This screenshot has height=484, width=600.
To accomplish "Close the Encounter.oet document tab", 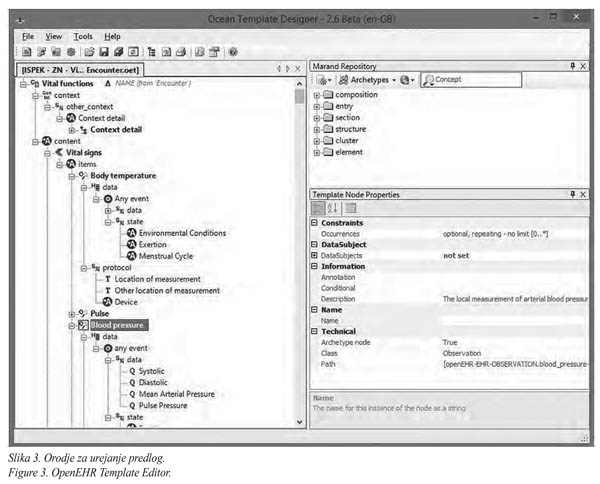I will (298, 69).
